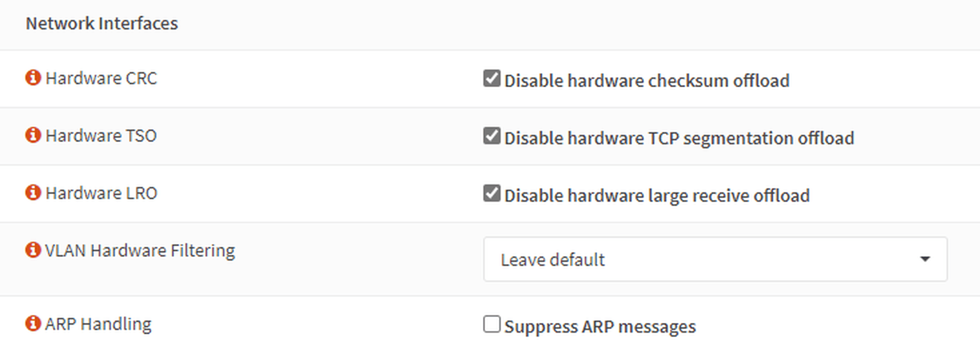
Task: Click Disable hardware TCP segmentation offload text
Action: [679, 138]
